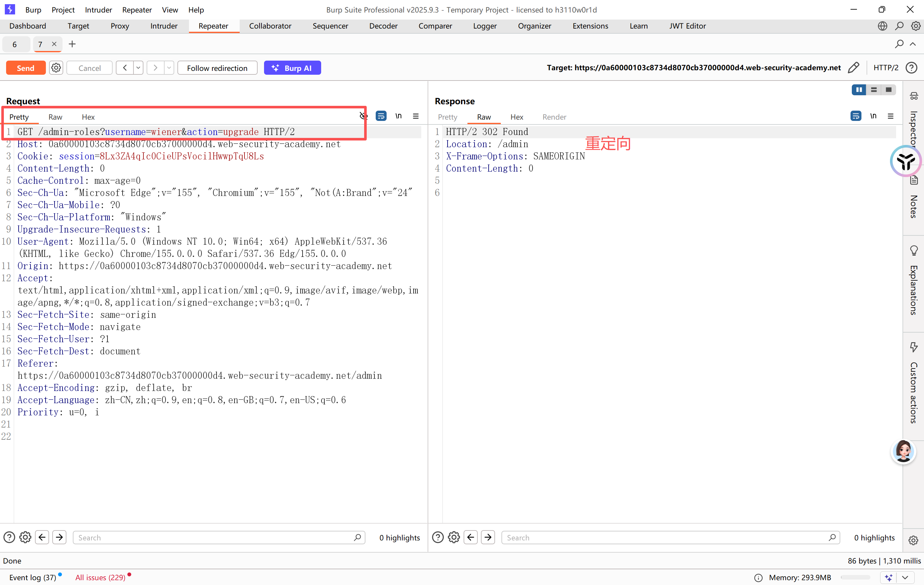Select Repeater tab 6
Screen dimensions: 924x585
(x=15, y=45)
